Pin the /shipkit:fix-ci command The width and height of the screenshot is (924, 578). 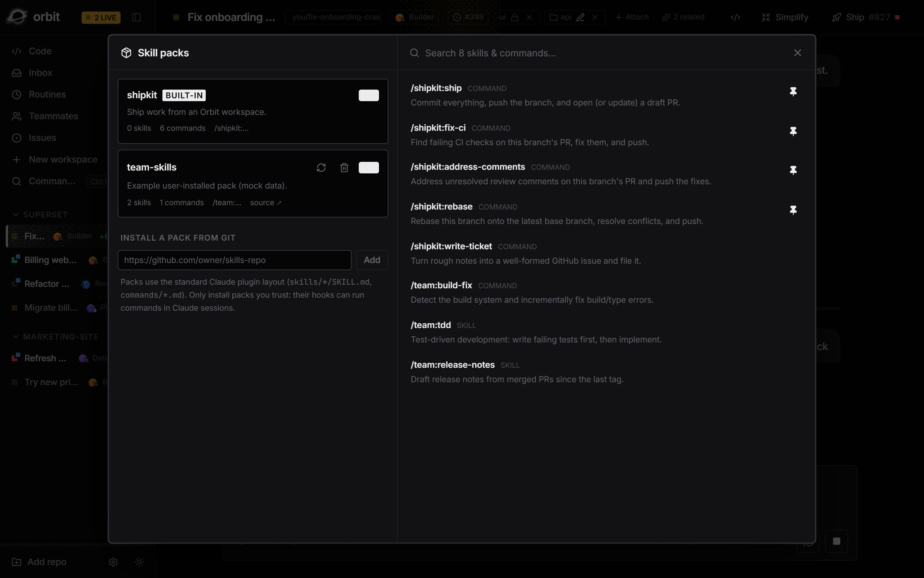click(x=793, y=131)
